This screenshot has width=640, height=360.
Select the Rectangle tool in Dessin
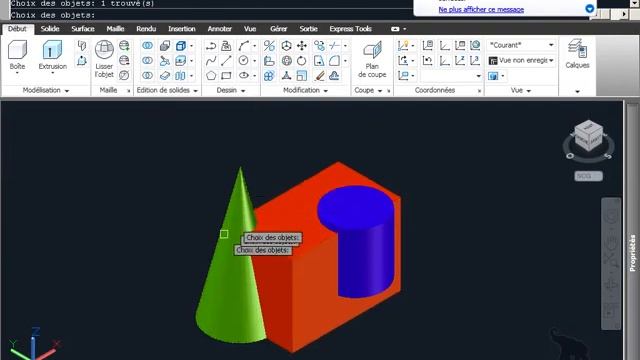coord(226,76)
